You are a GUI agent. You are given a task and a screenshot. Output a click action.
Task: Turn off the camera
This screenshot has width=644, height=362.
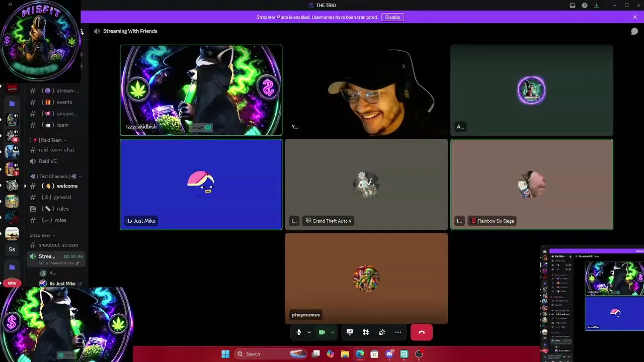pos(322,332)
